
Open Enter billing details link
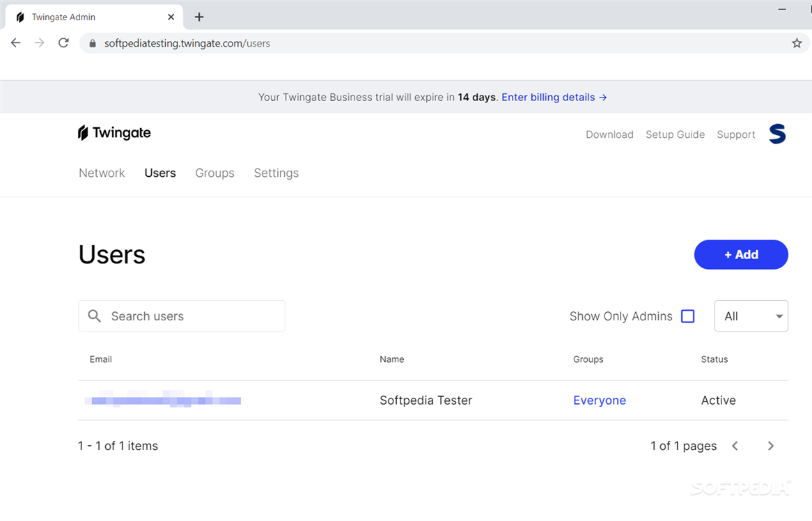click(554, 98)
